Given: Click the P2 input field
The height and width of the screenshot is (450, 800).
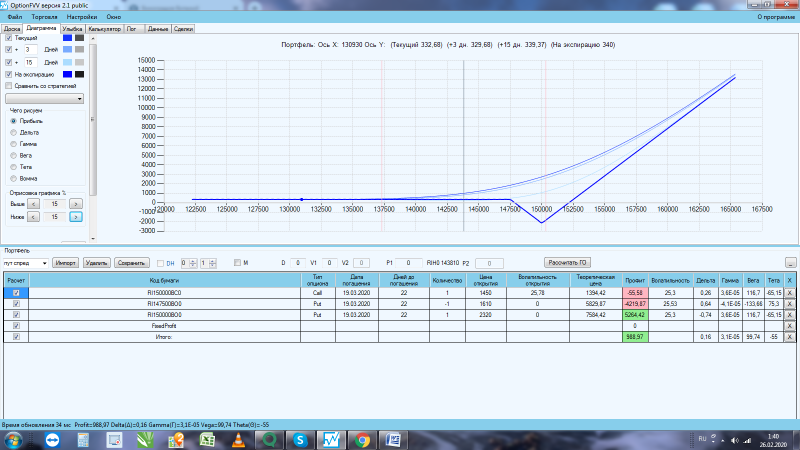Looking at the screenshot, I should tap(489, 263).
